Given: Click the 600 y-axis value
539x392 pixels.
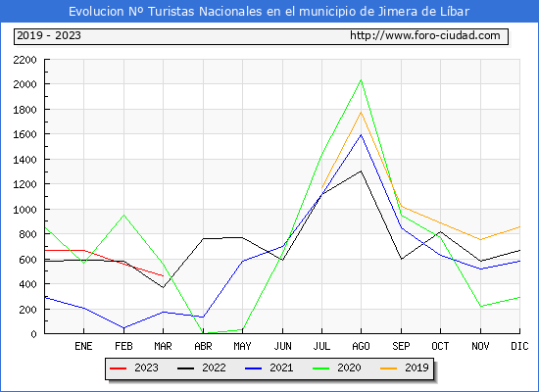Looking at the screenshot, I should coord(27,260).
